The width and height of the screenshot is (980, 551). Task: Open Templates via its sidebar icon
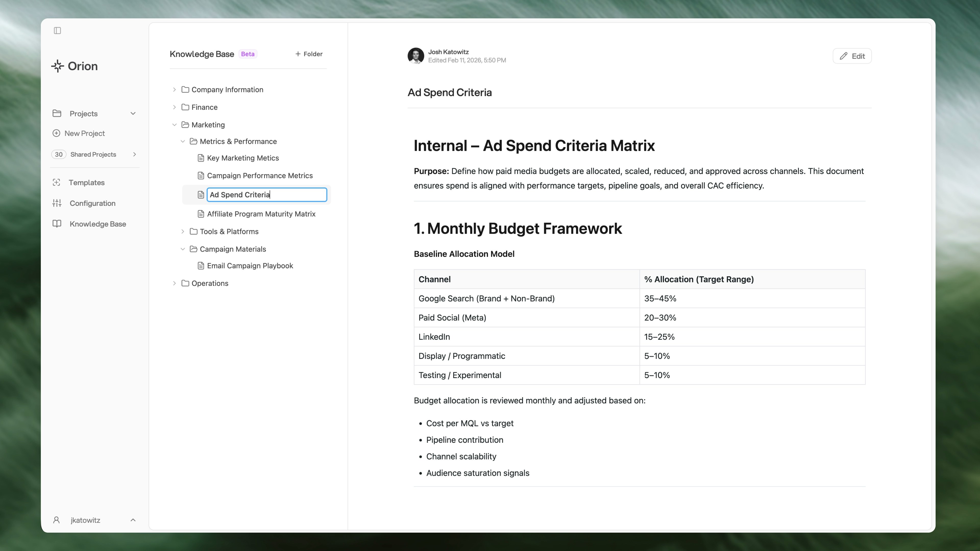[56, 183]
